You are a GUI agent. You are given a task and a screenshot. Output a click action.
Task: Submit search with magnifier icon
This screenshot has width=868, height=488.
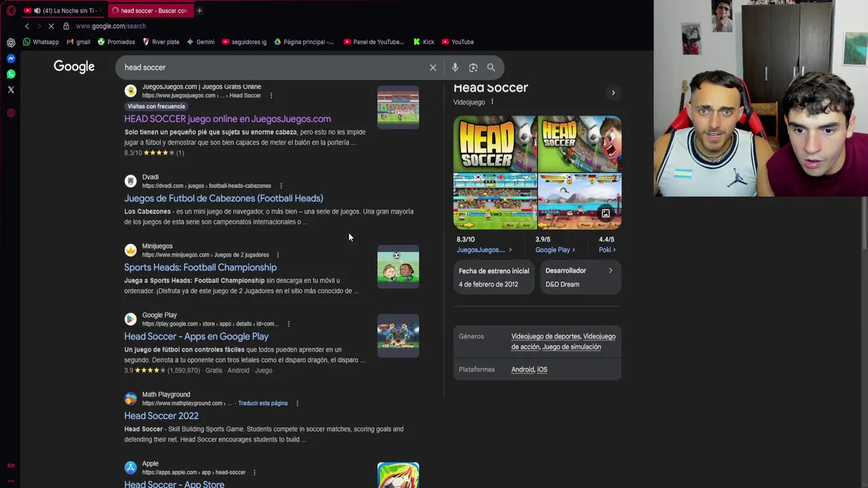[491, 67]
